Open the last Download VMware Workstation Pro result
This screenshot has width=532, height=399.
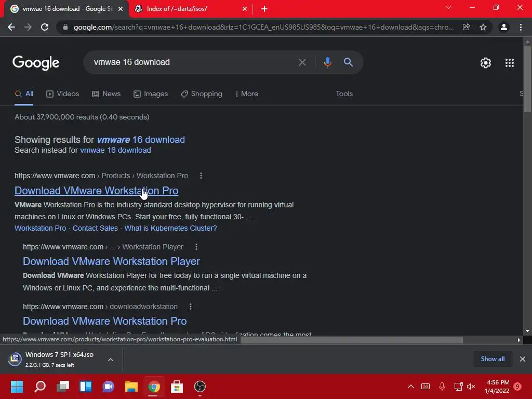104,321
